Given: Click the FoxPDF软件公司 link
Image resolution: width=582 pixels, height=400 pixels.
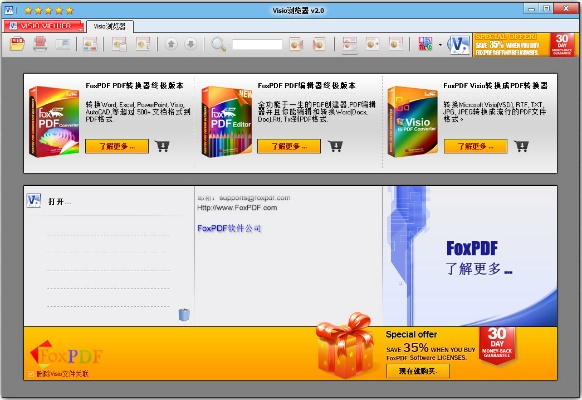Looking at the screenshot, I should point(229,229).
